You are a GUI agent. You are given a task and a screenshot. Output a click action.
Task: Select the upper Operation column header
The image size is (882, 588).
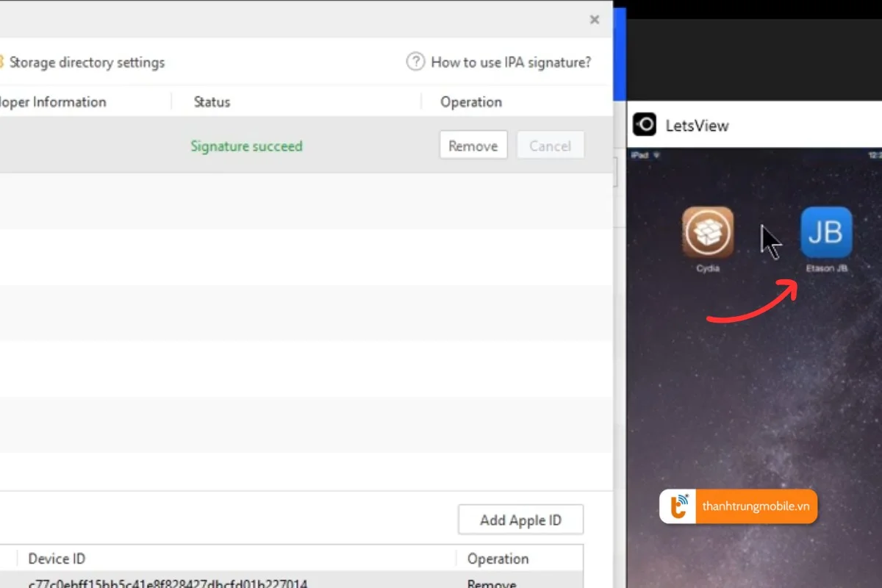471,102
